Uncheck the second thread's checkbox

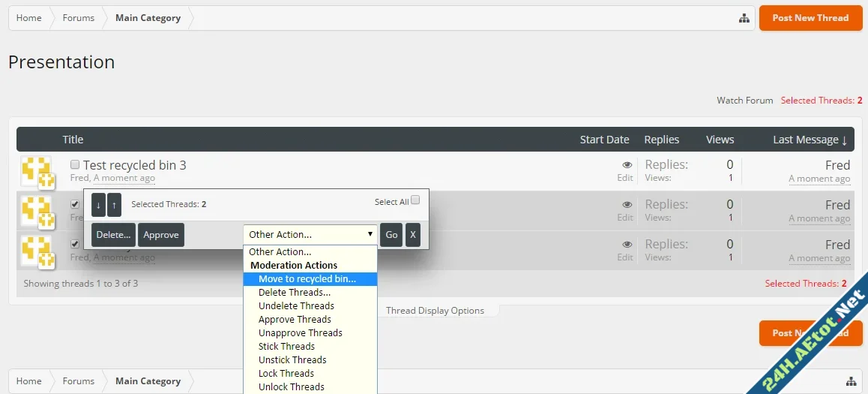point(75,204)
